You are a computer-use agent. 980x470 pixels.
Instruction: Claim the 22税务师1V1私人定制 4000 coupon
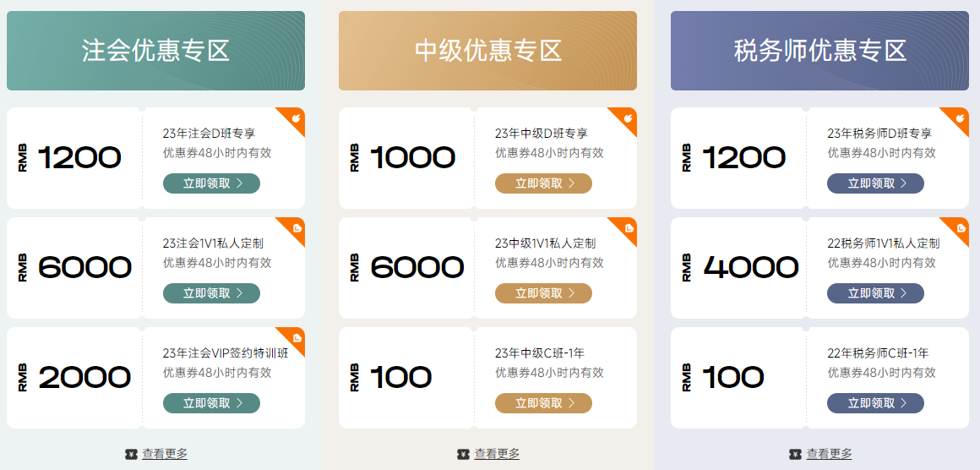[875, 293]
